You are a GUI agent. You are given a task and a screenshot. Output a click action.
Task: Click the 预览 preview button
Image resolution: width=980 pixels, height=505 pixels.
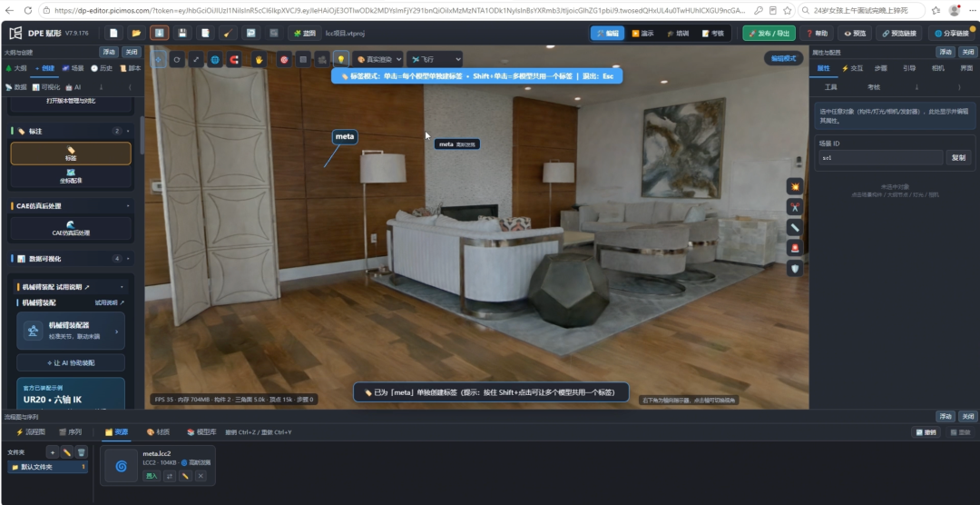coord(855,34)
